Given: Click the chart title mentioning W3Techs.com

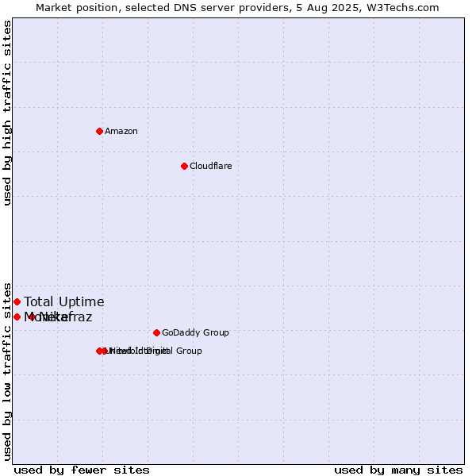Looking at the screenshot, I should click(237, 8).
